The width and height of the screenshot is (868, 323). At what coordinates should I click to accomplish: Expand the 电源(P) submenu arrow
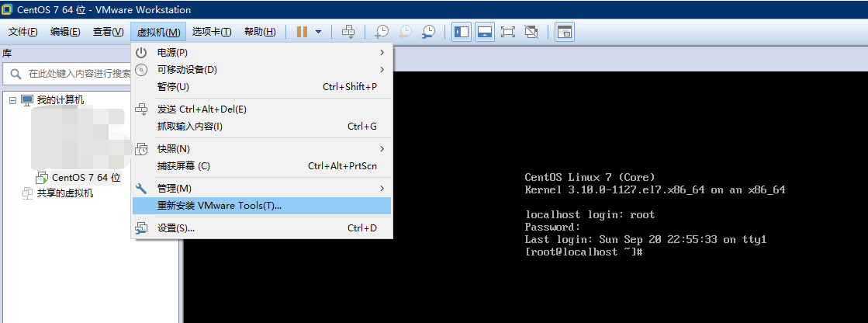tap(382, 53)
